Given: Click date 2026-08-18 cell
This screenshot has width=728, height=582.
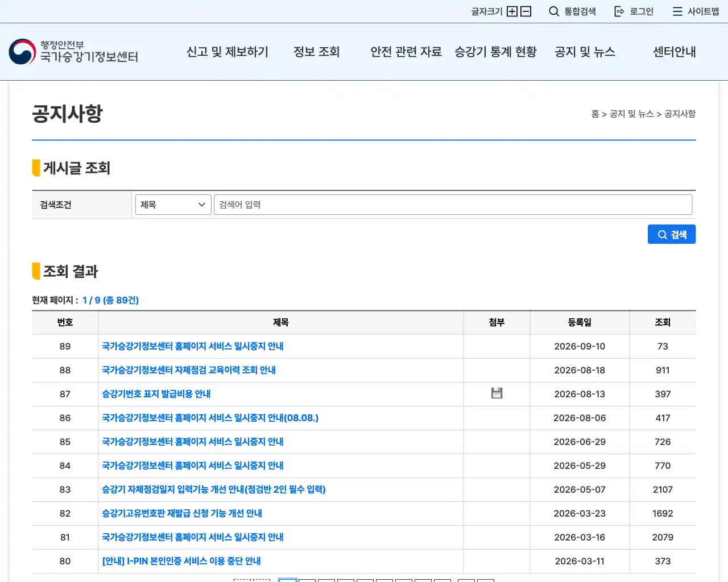Looking at the screenshot, I should pyautogui.click(x=580, y=370).
